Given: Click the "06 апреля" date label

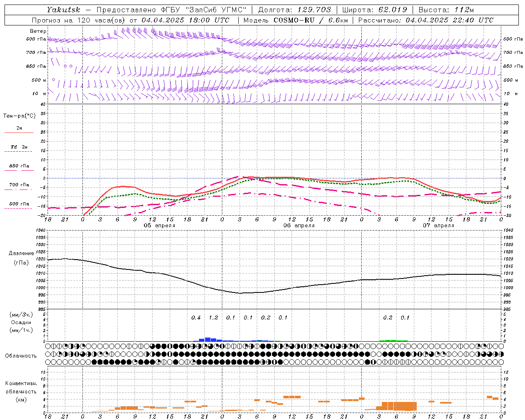Looking at the screenshot, I should (299, 226).
